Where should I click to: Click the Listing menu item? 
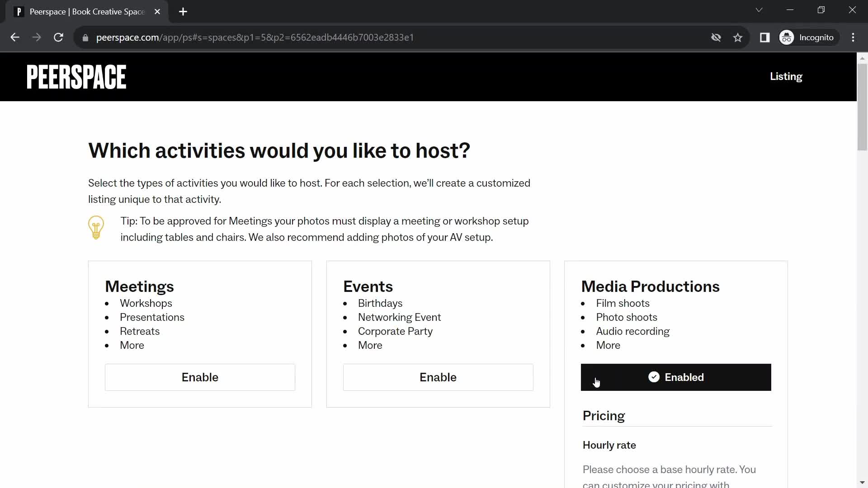point(786,76)
